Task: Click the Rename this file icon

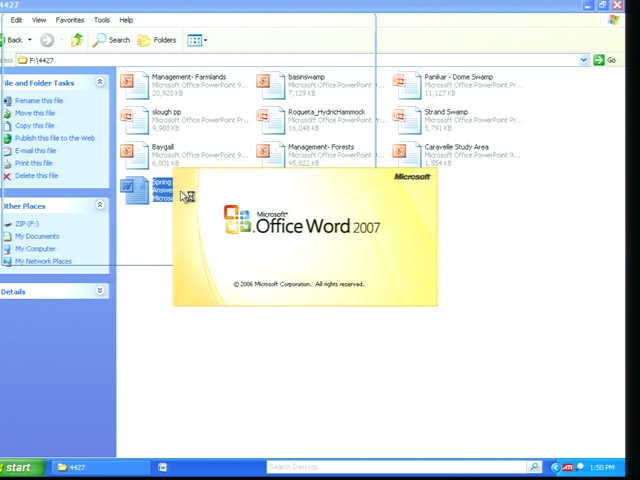Action: pos(7,101)
